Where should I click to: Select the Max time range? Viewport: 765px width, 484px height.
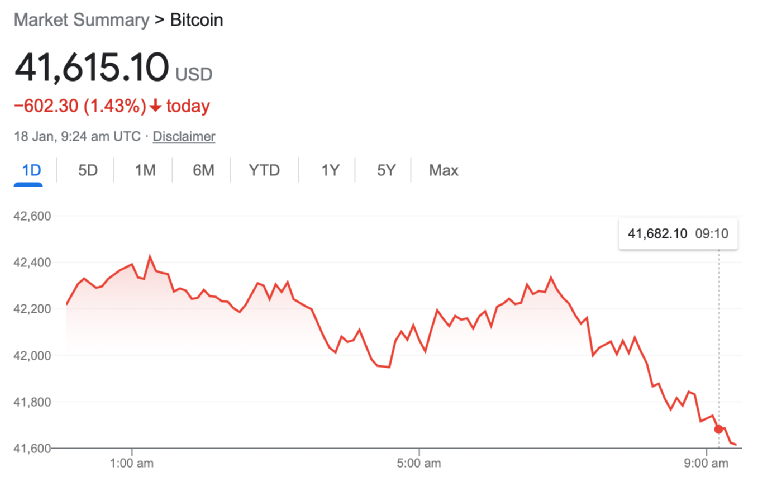(x=443, y=170)
